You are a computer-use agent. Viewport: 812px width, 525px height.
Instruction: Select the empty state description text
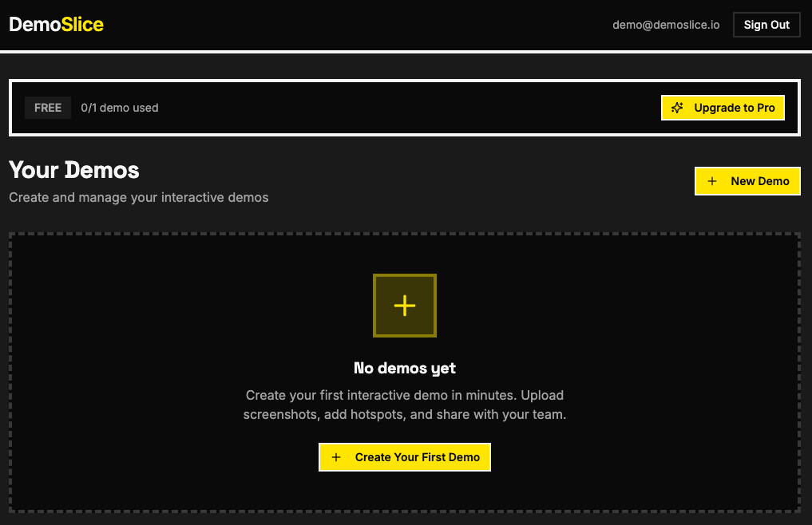click(405, 405)
